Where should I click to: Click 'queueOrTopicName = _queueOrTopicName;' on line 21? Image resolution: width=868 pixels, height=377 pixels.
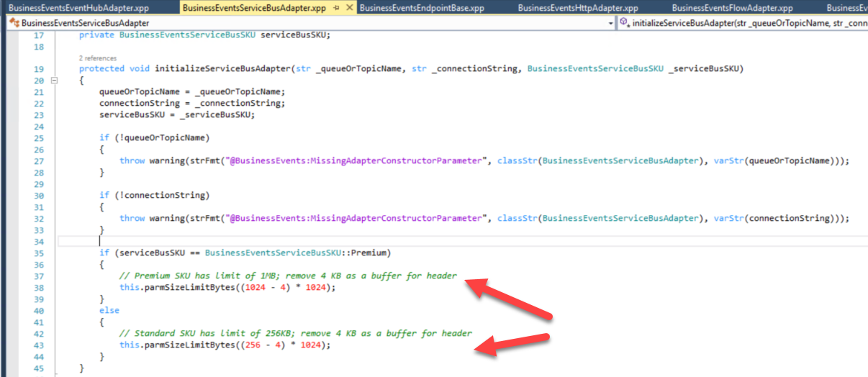click(x=192, y=92)
